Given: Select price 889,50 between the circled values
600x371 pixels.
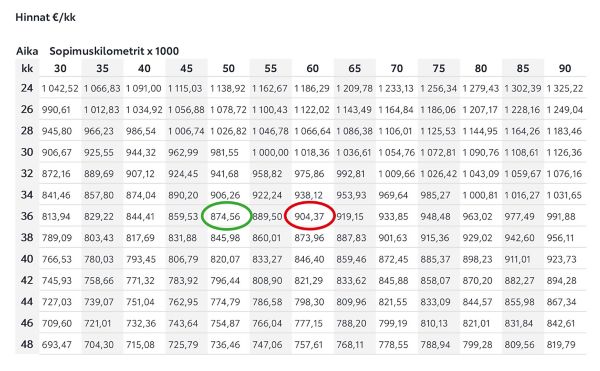Looking at the screenshot, I should point(267,216).
